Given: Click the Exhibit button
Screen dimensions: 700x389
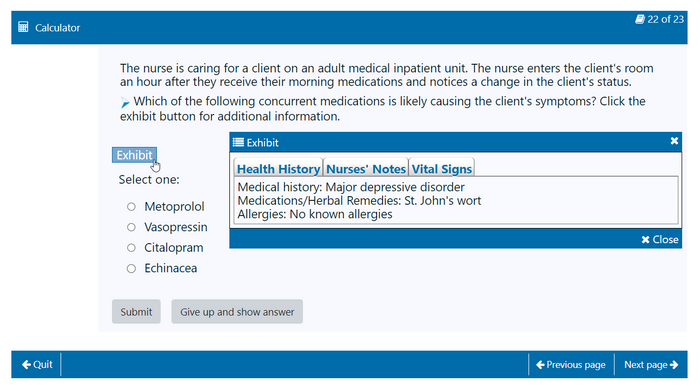Looking at the screenshot, I should (134, 155).
